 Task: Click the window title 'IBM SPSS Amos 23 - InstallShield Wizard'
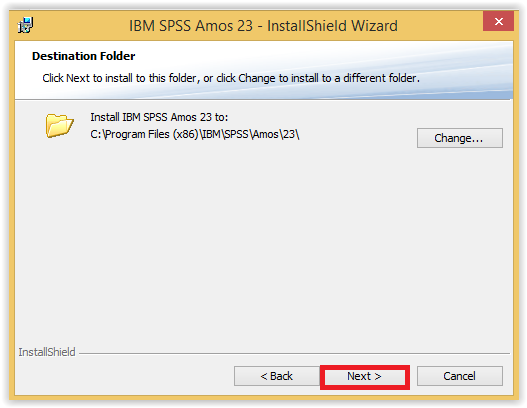[263, 26]
